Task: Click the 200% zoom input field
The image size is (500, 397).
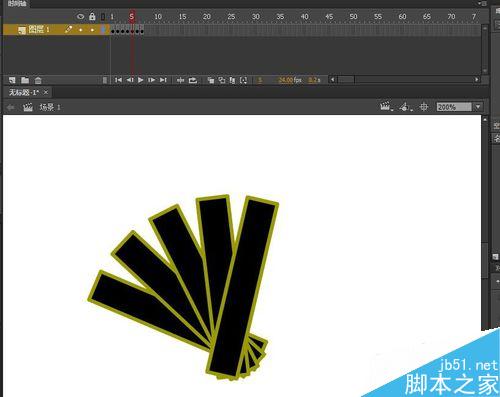Action: [454, 107]
